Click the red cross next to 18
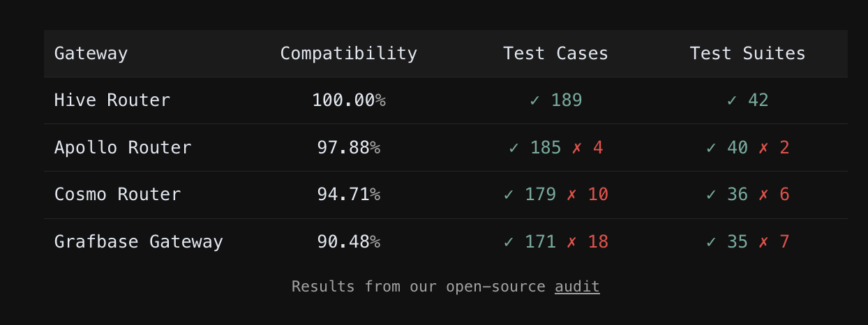This screenshot has width=868, height=325. (572, 242)
